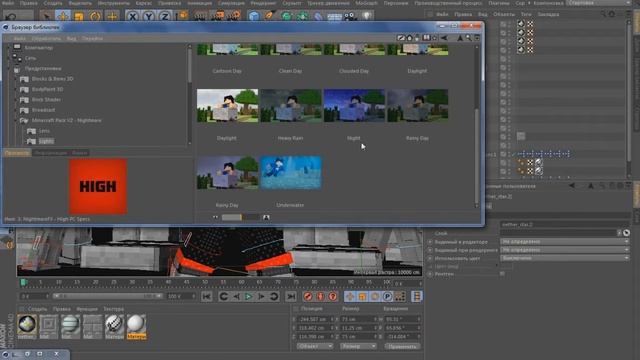Image resolution: width=640 pixels, height=360 pixels.
Task: Step to the previous frame
Action: click(x=236, y=296)
